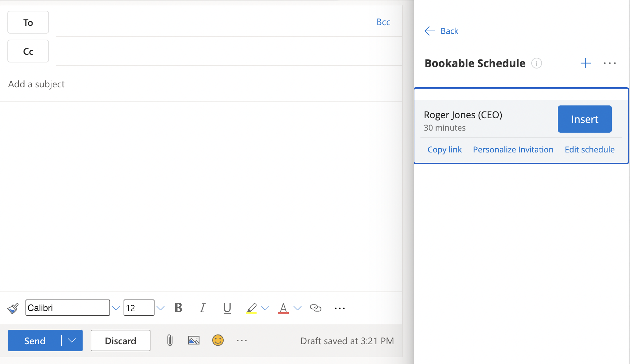Copy link for Roger Jones schedule
The image size is (630, 364).
[445, 149]
